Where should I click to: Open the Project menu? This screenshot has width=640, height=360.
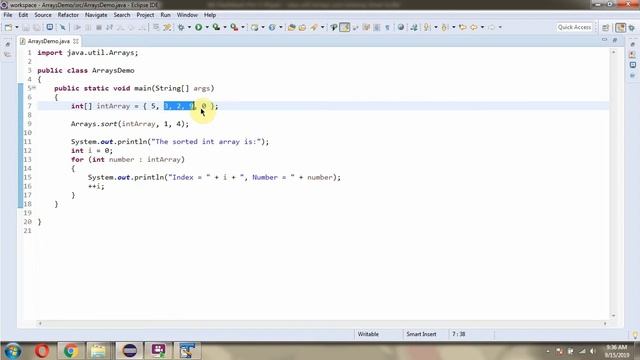tap(145, 15)
